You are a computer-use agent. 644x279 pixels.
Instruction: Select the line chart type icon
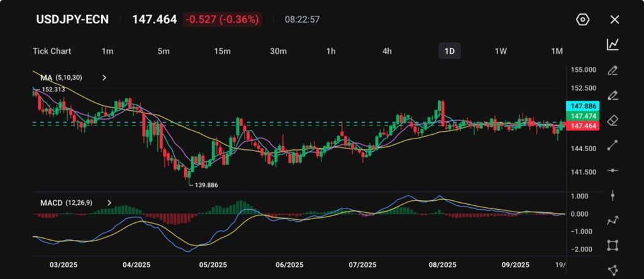(613, 44)
